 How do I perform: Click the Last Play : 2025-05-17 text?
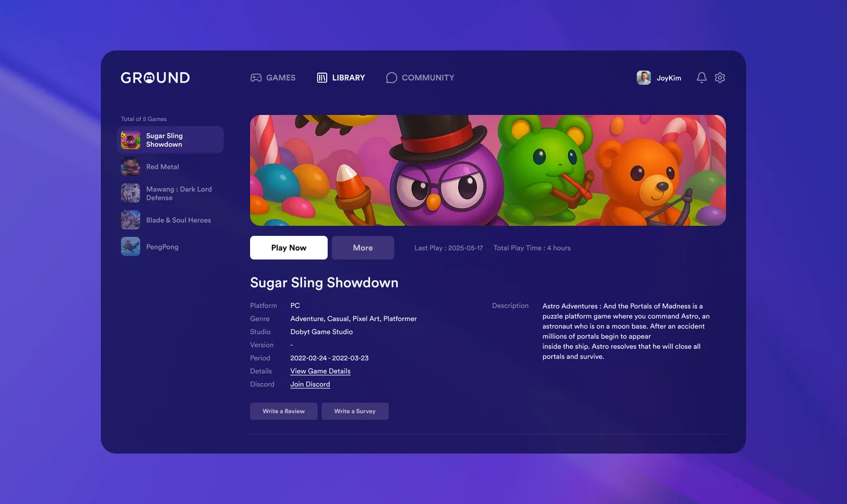(x=448, y=248)
